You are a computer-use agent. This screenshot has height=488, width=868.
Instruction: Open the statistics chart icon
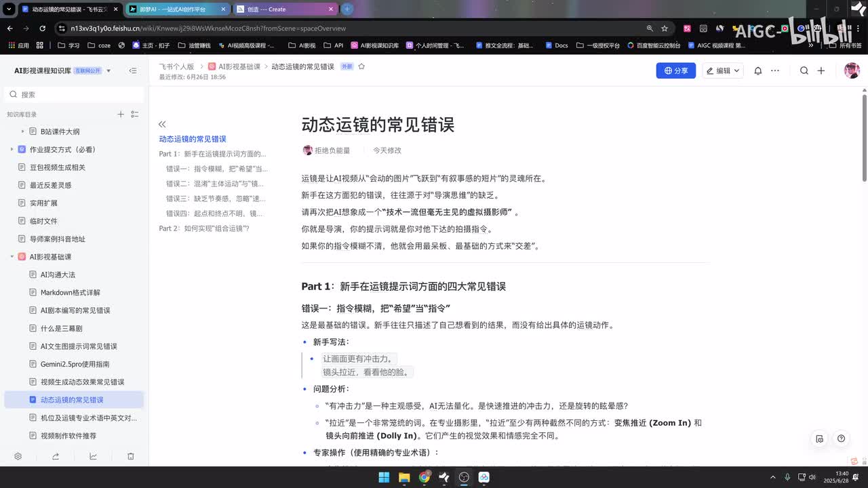(93, 456)
